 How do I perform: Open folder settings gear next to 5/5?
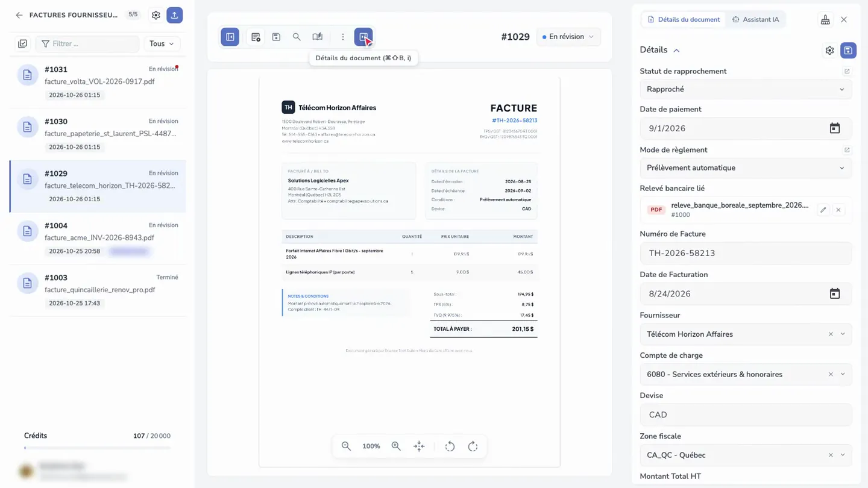pyautogui.click(x=156, y=15)
